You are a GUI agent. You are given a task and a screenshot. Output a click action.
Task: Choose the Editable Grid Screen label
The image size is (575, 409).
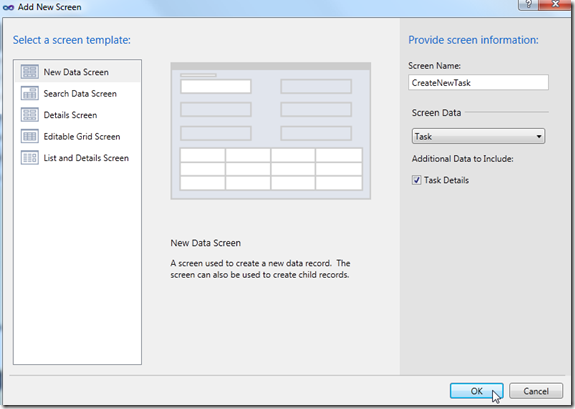click(x=82, y=136)
